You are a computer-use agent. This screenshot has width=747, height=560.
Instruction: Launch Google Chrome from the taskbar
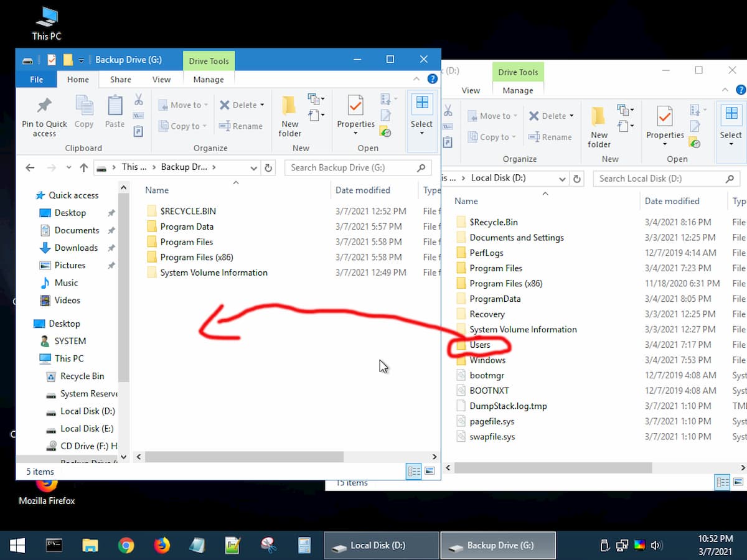tap(126, 546)
